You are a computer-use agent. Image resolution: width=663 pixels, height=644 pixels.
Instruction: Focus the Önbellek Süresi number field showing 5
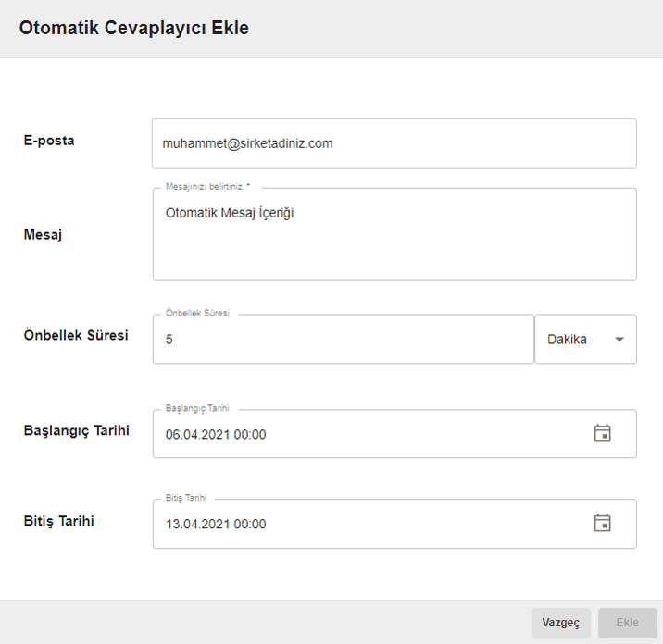coord(344,339)
